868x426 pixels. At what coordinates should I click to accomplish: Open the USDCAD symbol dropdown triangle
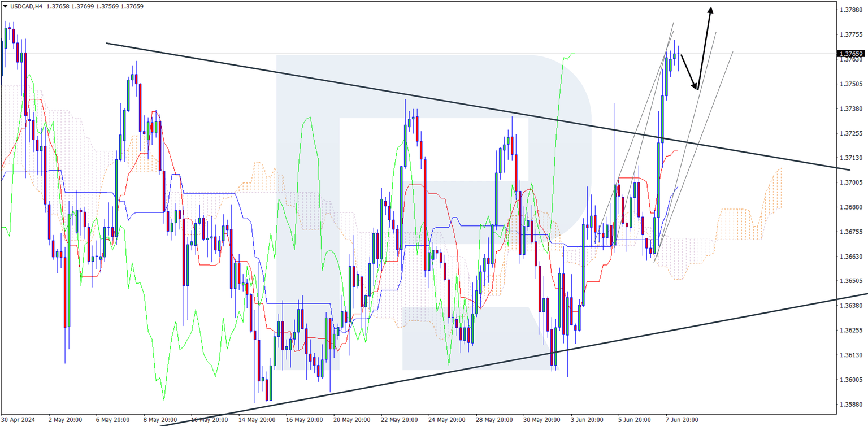(6, 6)
